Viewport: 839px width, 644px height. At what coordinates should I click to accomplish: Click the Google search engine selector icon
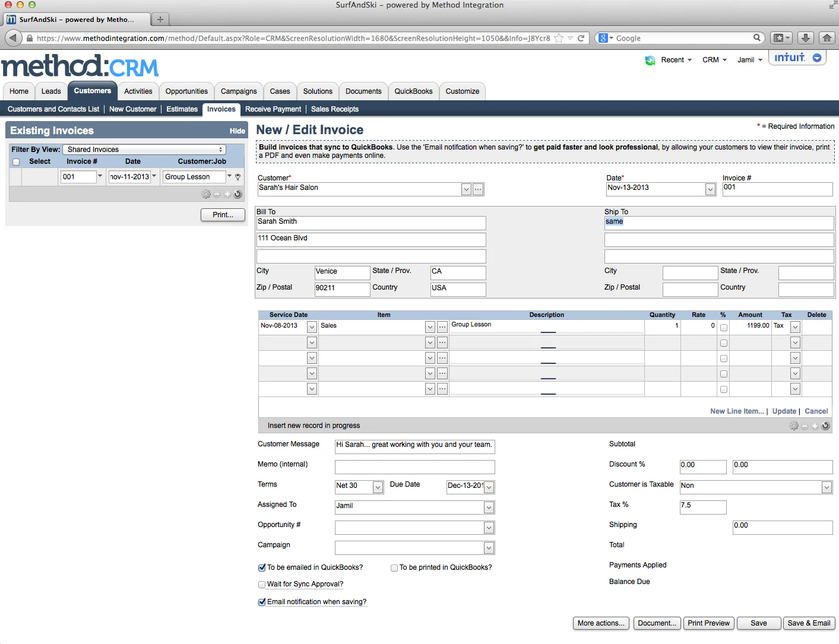click(605, 38)
